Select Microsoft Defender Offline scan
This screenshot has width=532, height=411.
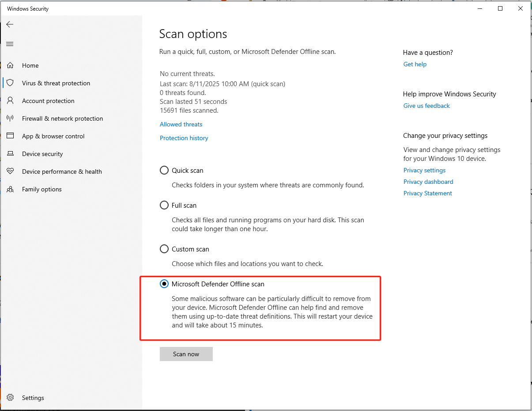[x=164, y=284]
